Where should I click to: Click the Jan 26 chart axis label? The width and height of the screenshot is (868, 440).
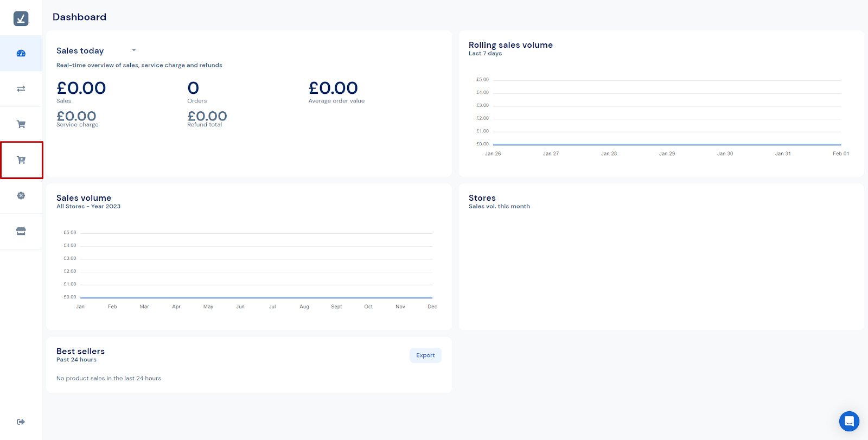click(x=493, y=154)
